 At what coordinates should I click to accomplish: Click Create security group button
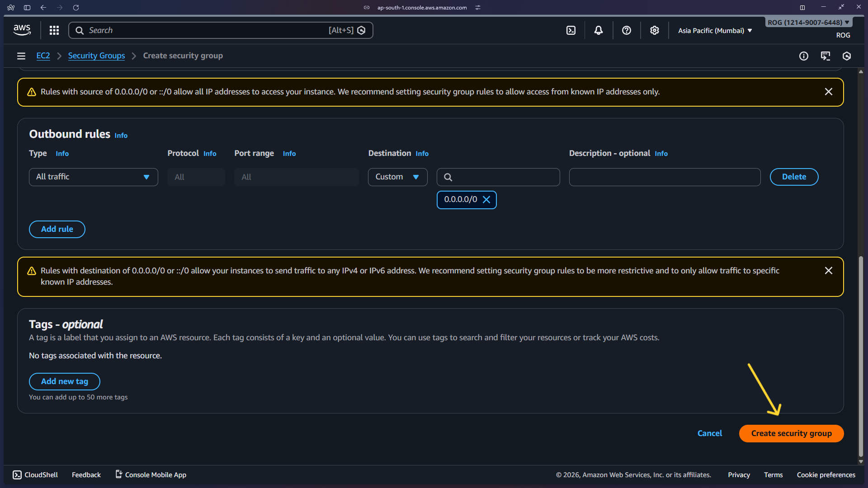pos(791,433)
